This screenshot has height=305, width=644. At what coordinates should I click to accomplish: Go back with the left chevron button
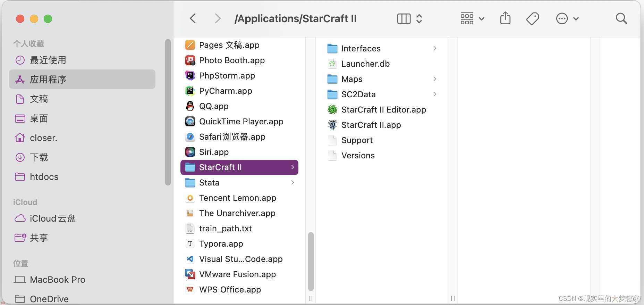click(x=193, y=18)
